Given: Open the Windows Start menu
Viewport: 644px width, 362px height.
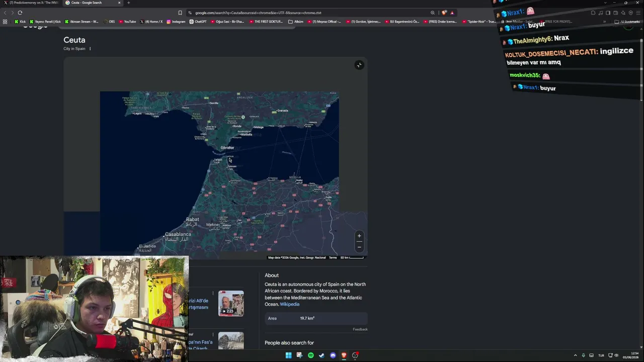Looking at the screenshot, I should point(288,355).
